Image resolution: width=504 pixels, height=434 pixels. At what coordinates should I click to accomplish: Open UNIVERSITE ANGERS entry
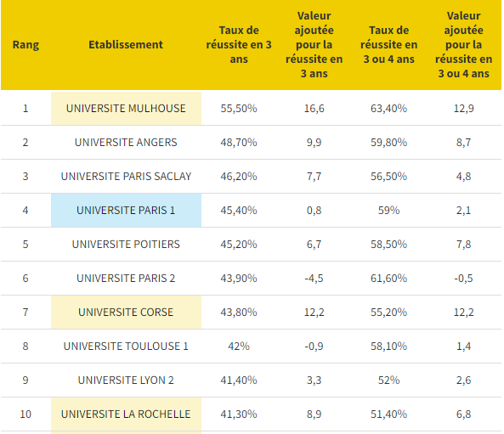(x=126, y=143)
